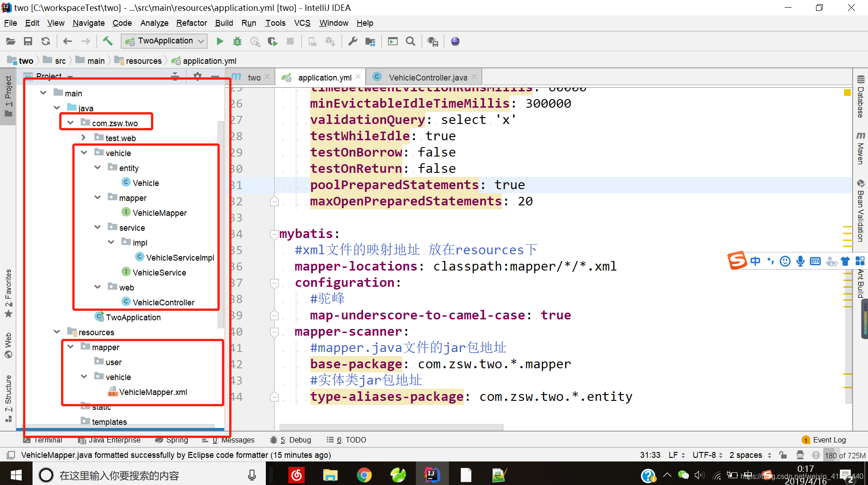Click the UTF-8 encoding selector
Image resolution: width=868 pixels, height=485 pixels.
pyautogui.click(x=708, y=455)
